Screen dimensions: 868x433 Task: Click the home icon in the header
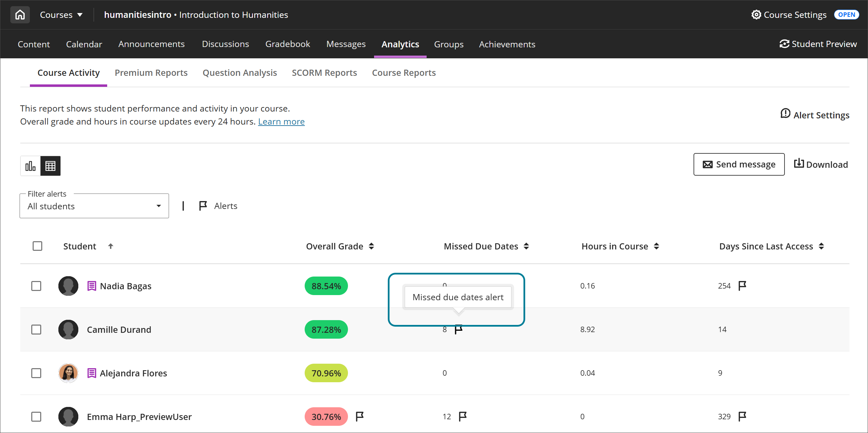pyautogui.click(x=20, y=14)
